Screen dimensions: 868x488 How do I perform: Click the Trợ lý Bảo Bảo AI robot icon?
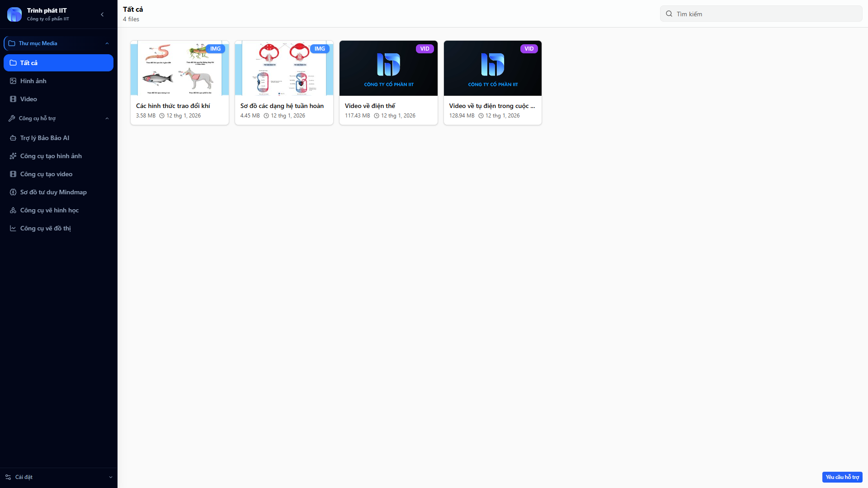click(x=13, y=138)
